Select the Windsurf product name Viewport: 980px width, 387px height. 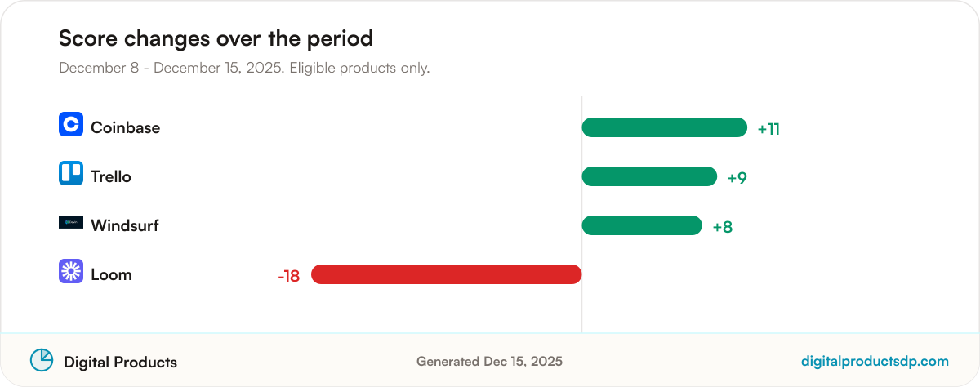point(125,225)
